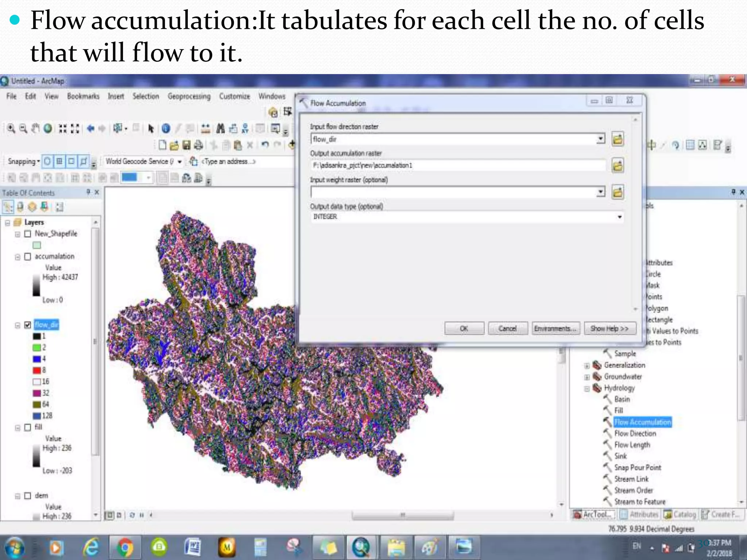Screen dimensions: 747x560
Task: Open the Customize menu
Action: tap(235, 96)
